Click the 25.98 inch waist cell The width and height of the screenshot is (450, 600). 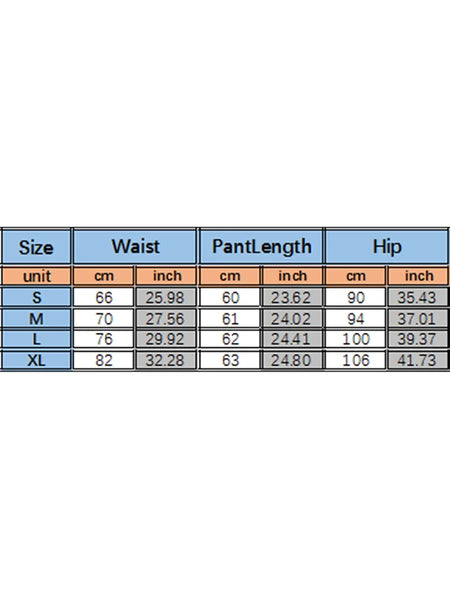(x=165, y=297)
